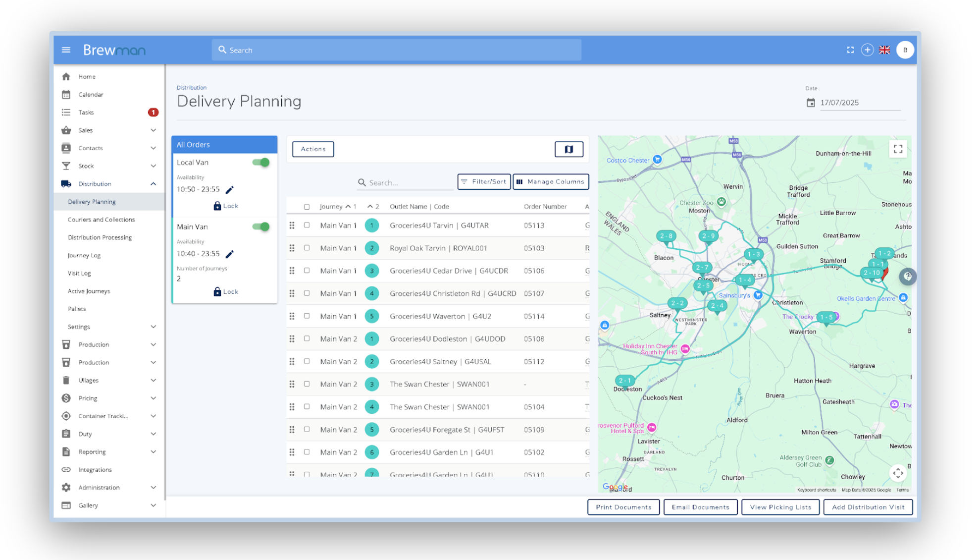Click map marker 1-3
This screenshot has height=560, width=980.
(754, 255)
